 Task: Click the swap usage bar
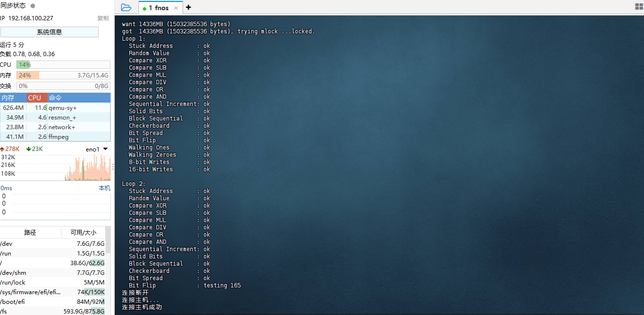pyautogui.click(x=63, y=86)
